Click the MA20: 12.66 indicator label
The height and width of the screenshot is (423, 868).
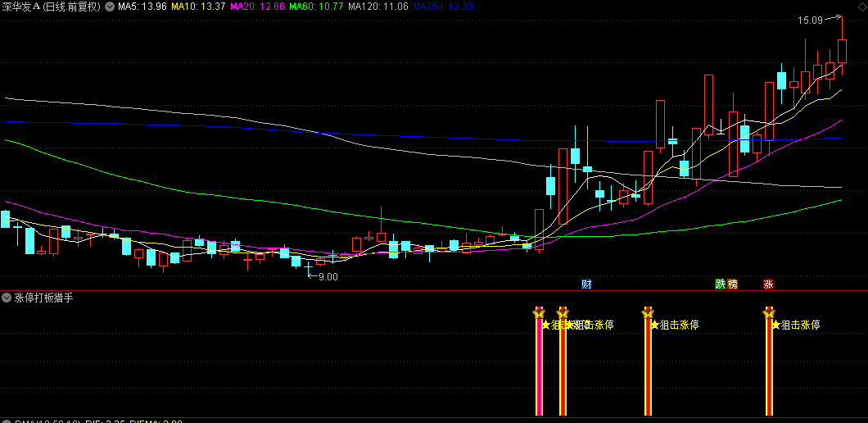pos(257,7)
